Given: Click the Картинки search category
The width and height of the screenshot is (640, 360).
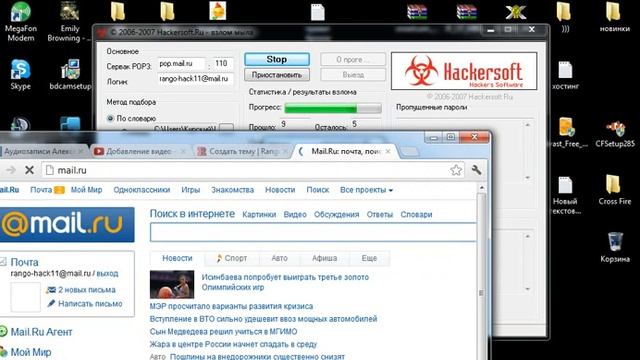Looking at the screenshot, I should 259,215.
